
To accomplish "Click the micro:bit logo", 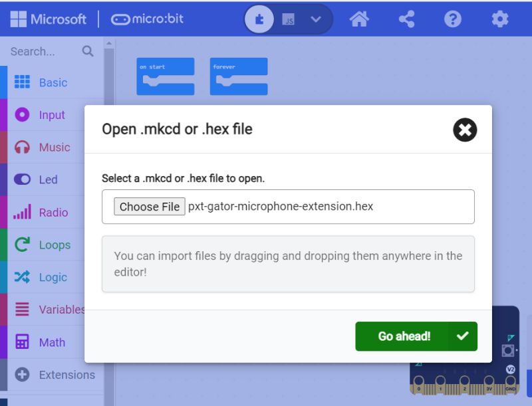I will pyautogui.click(x=147, y=19).
